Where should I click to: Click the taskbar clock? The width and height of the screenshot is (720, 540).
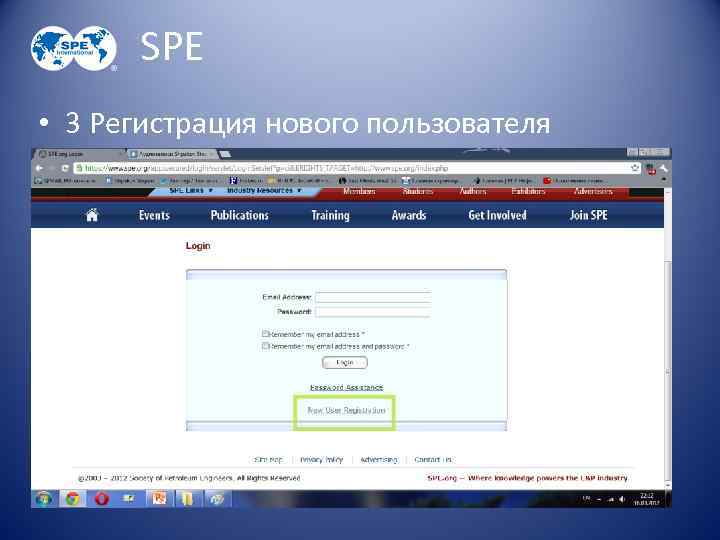click(x=647, y=499)
